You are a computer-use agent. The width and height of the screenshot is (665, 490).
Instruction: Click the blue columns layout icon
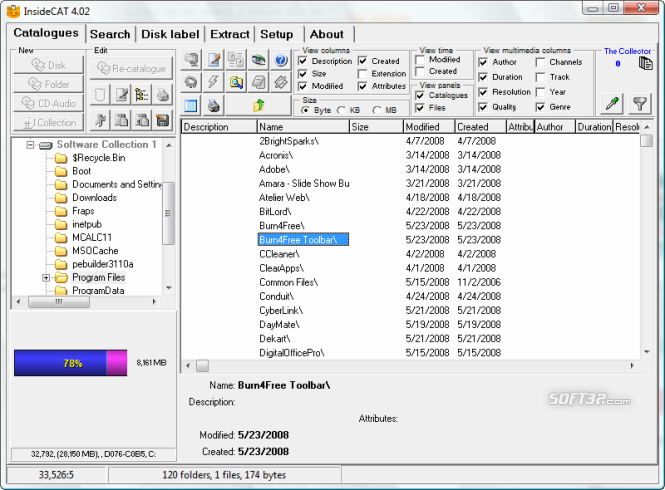click(x=190, y=105)
